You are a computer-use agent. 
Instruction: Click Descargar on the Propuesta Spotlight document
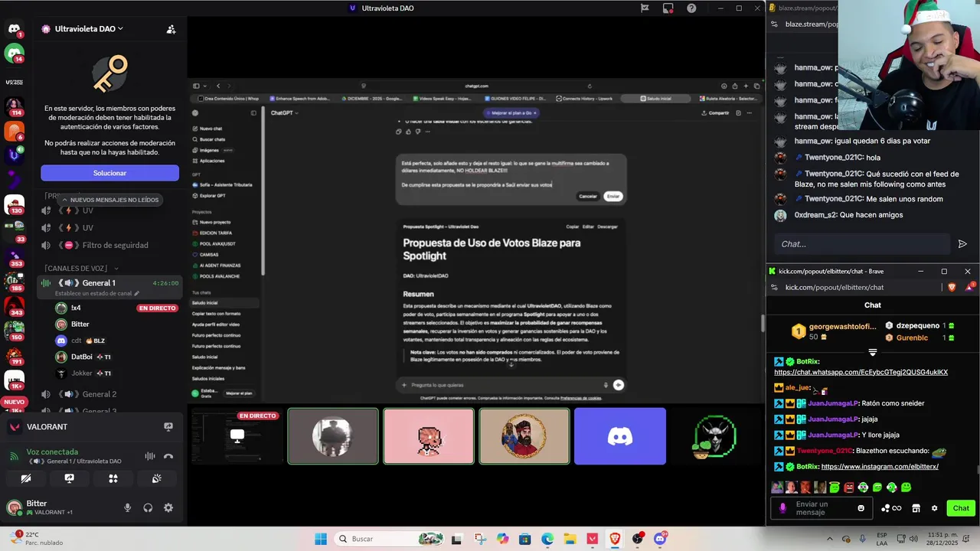(x=607, y=227)
